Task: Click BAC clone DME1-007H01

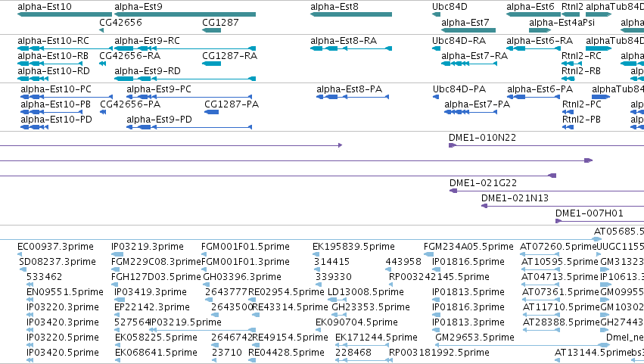Action: (x=599, y=222)
